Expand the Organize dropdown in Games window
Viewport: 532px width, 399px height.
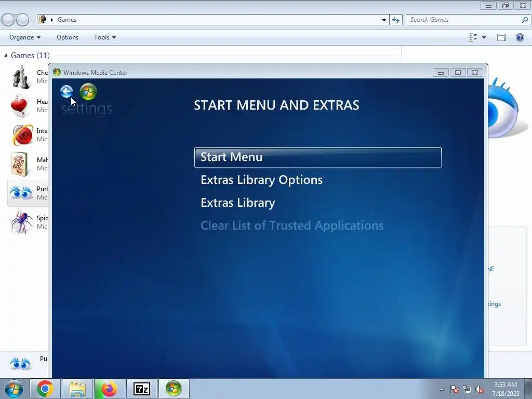pos(25,37)
